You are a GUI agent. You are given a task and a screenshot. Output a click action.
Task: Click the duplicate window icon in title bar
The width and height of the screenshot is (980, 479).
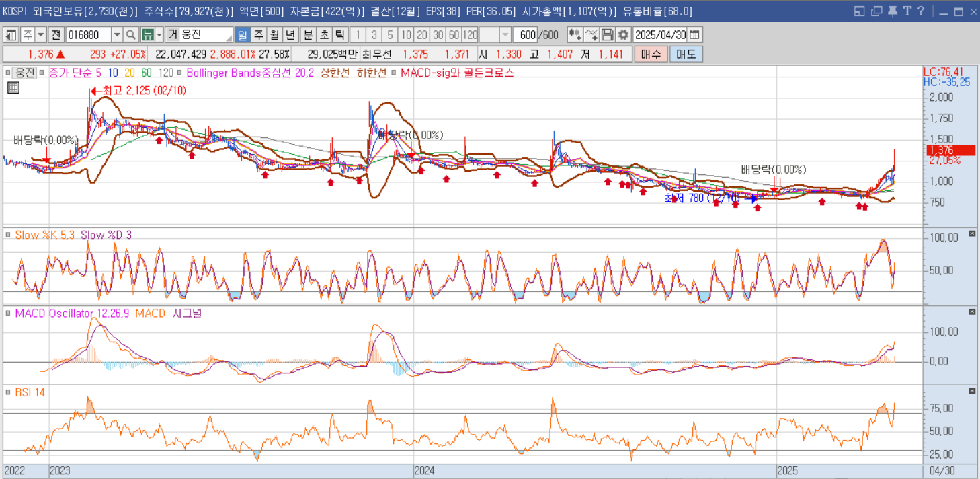(x=876, y=11)
